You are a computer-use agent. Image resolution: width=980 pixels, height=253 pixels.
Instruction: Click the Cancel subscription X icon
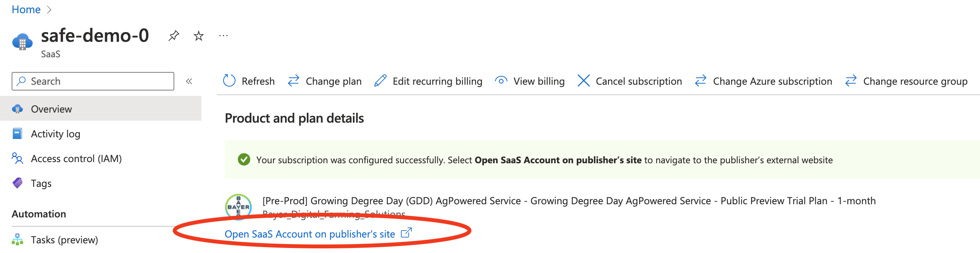pyautogui.click(x=583, y=81)
